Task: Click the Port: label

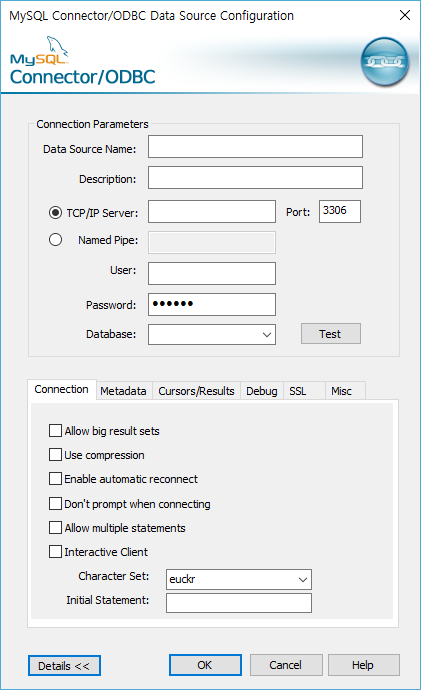Action: tap(298, 212)
